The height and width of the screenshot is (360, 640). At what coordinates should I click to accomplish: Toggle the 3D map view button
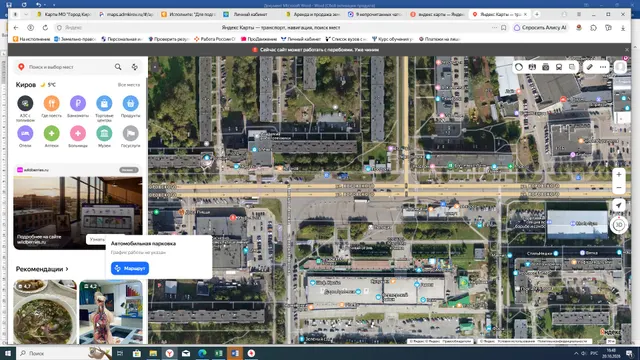(619, 225)
